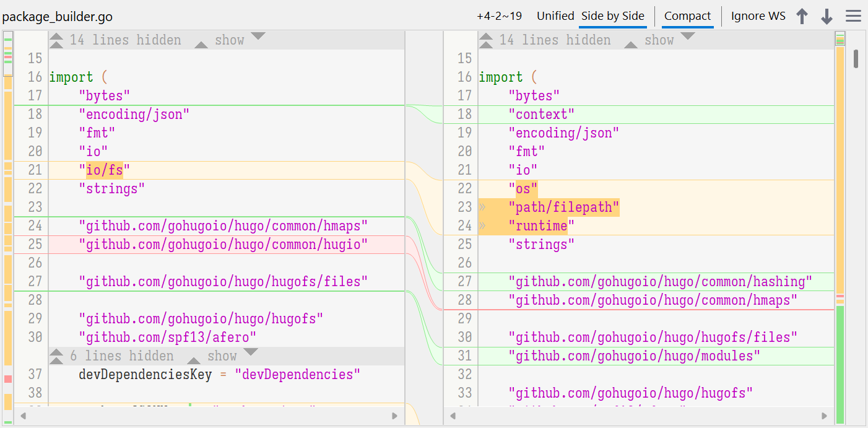Click the up arrow beside the left pane 'show' label
This screenshot has height=428, width=868.
pos(201,45)
